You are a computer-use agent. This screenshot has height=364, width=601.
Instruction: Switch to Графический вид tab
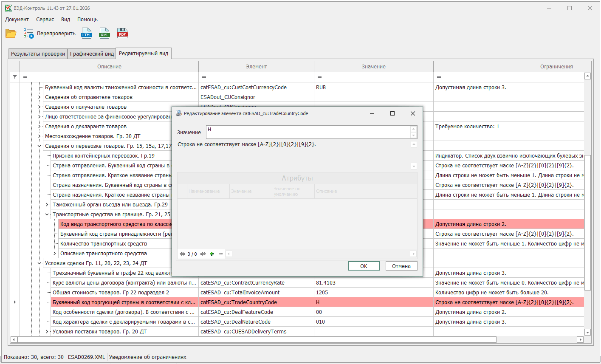pos(92,54)
